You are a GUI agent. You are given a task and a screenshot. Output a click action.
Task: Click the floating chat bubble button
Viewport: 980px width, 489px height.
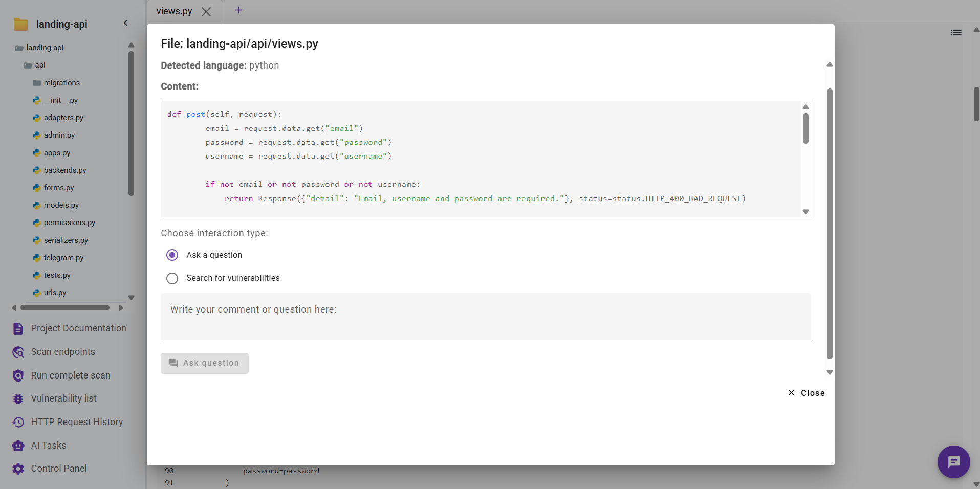(953, 461)
